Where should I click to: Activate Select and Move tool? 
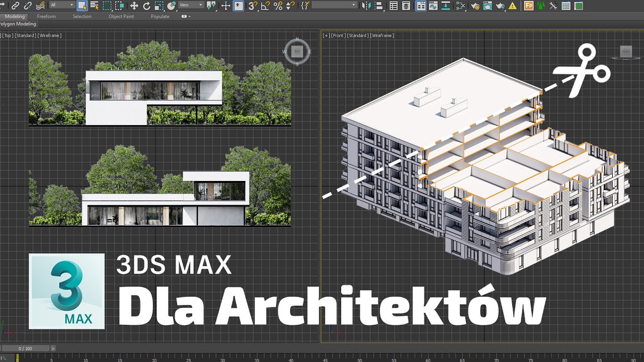tap(134, 6)
